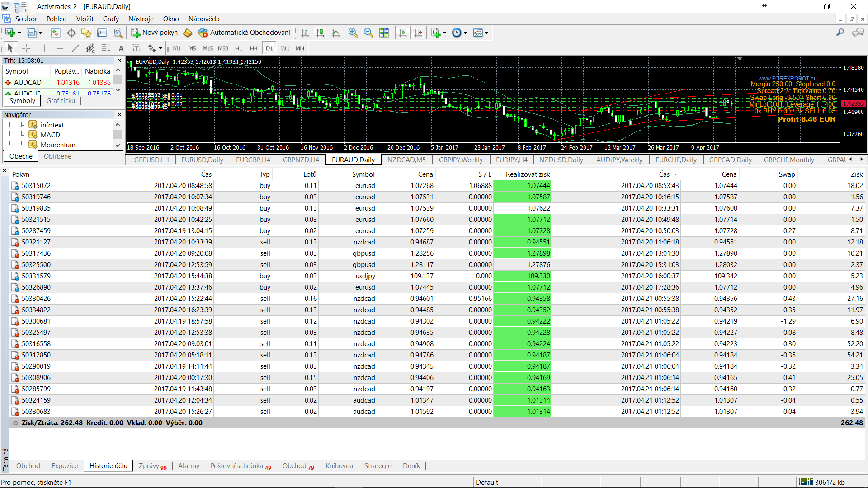Switch timeframe to H1
Viewport: 868px width, 488px height.
(x=239, y=48)
